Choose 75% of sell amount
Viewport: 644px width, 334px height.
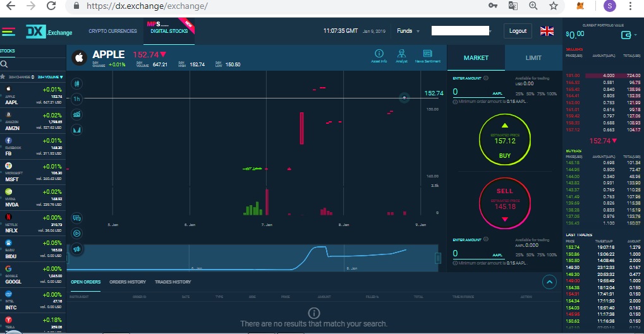540,255
